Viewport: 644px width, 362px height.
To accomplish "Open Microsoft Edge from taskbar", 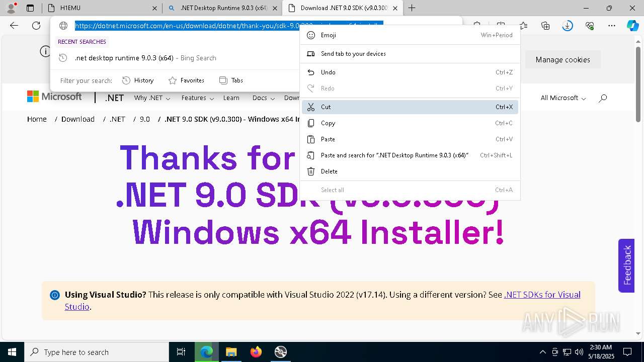I will point(207,352).
